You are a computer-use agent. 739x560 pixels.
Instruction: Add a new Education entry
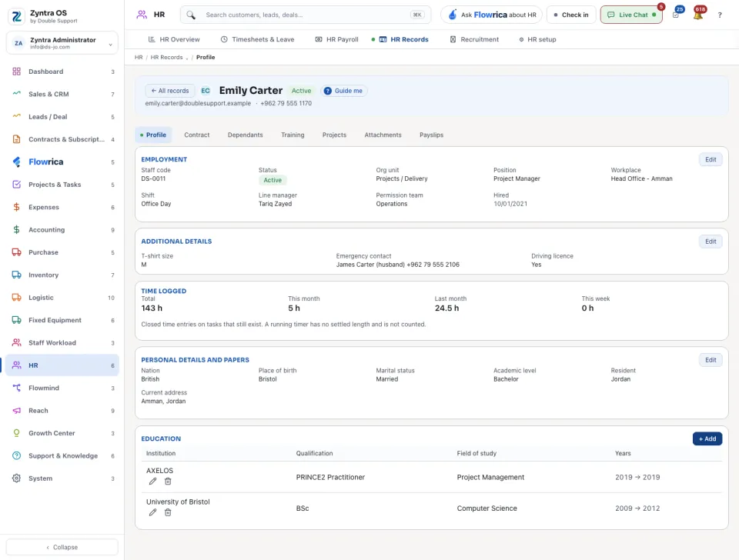click(707, 439)
